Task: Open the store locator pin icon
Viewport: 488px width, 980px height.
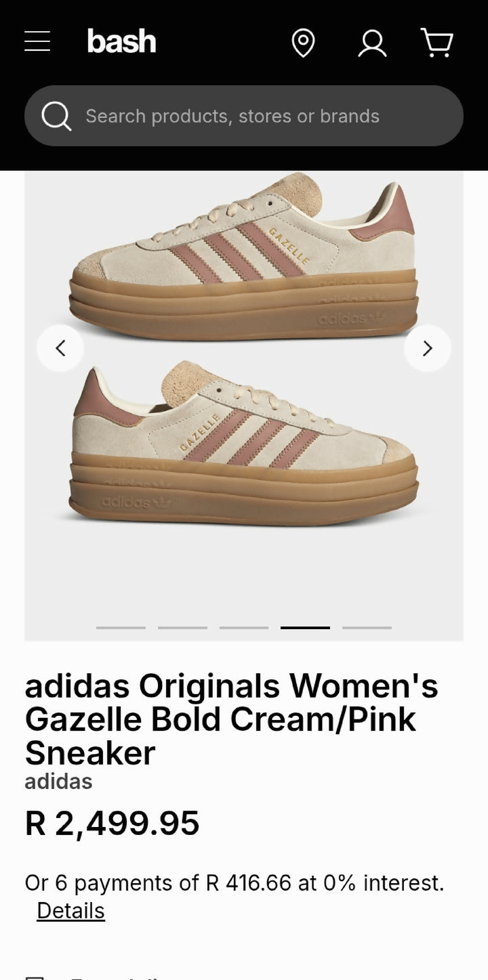Action: (x=303, y=43)
